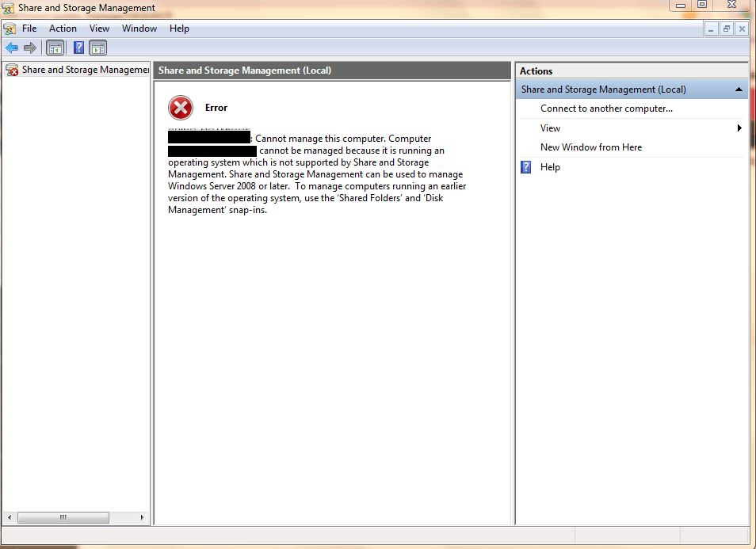Open the Action menu
Screen dimensions: 756x549
pyautogui.click(x=63, y=29)
